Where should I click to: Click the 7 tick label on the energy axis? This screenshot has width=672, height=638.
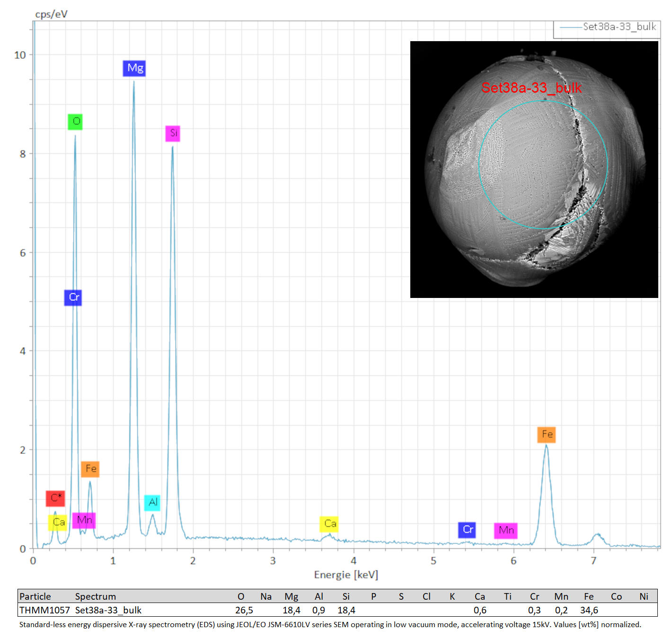point(593,560)
